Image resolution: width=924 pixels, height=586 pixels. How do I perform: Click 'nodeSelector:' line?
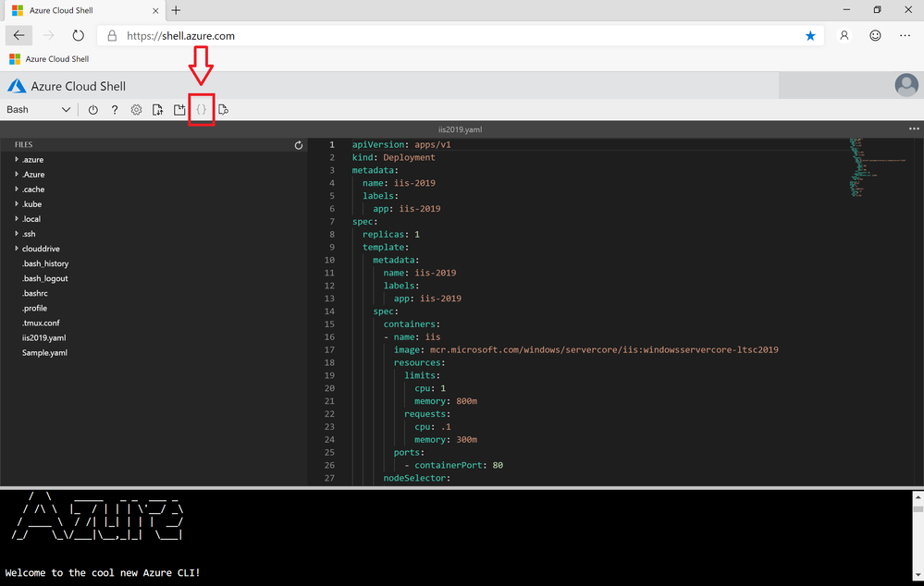tap(416, 478)
